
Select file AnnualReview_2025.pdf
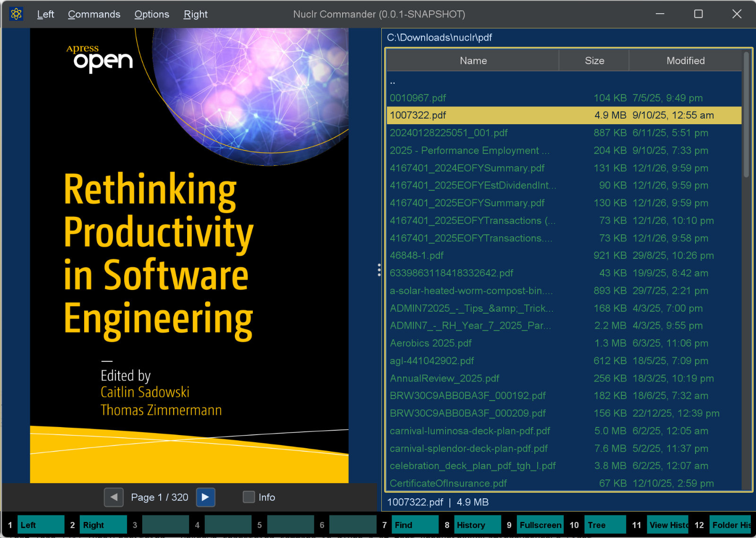click(564, 378)
